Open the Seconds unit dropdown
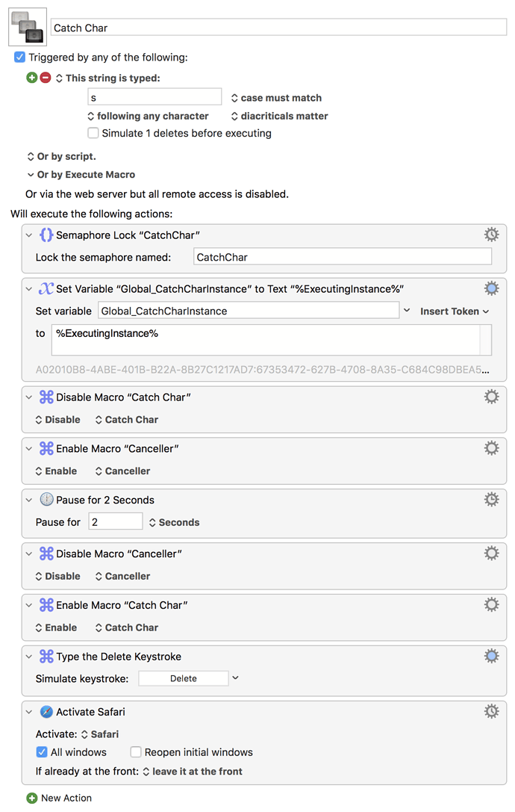515x812 pixels. [x=174, y=522]
